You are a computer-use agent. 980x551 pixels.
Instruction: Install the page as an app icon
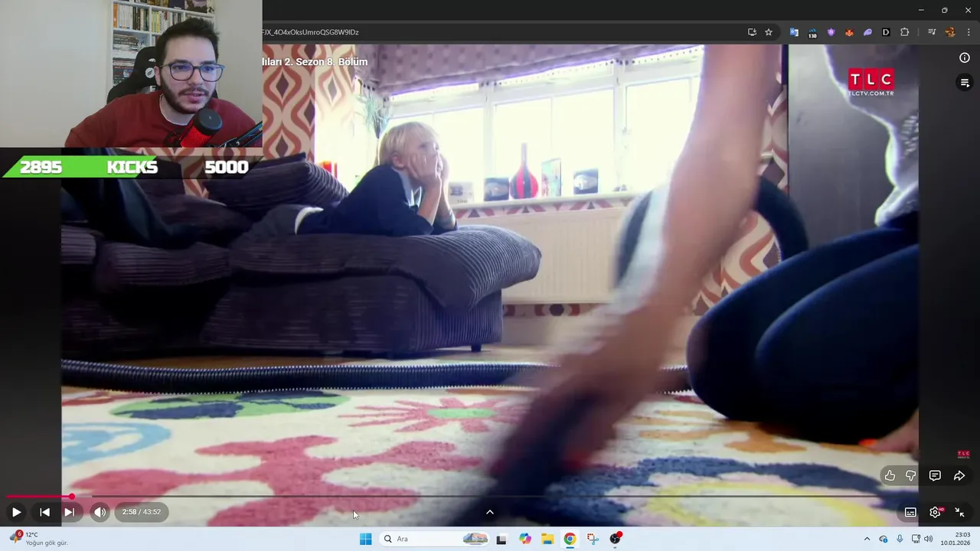click(752, 32)
